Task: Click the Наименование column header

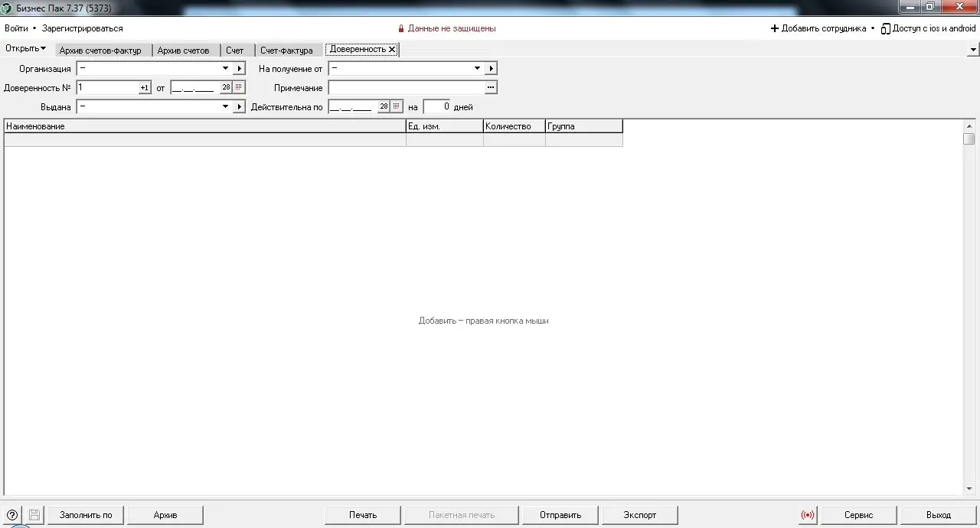Action: click(x=204, y=126)
